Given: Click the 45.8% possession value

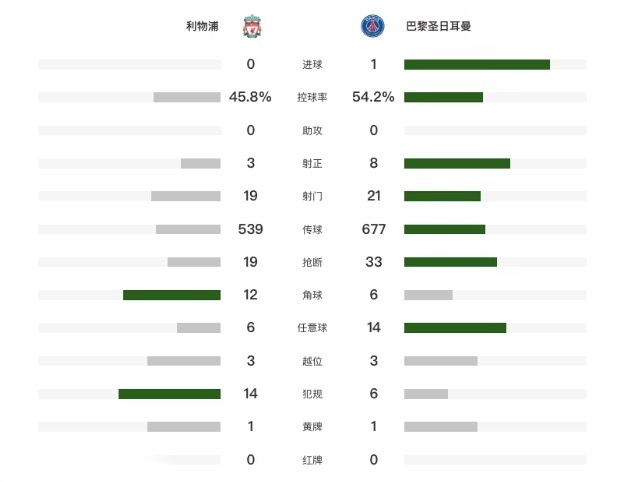Looking at the screenshot, I should point(250,97).
